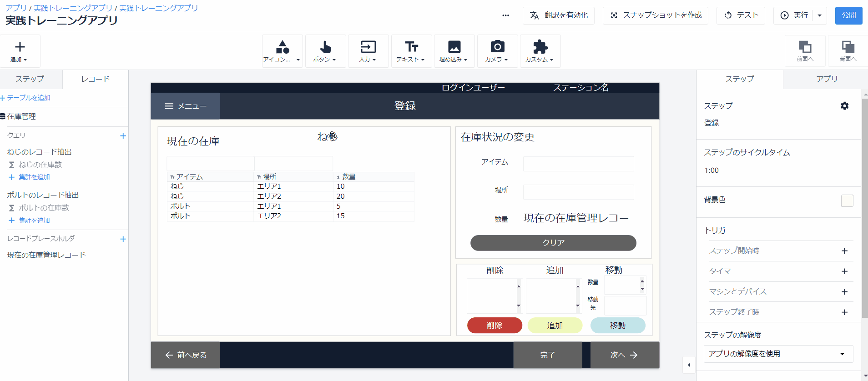
Task: Select the 在庫管理 table
Action: point(21,116)
